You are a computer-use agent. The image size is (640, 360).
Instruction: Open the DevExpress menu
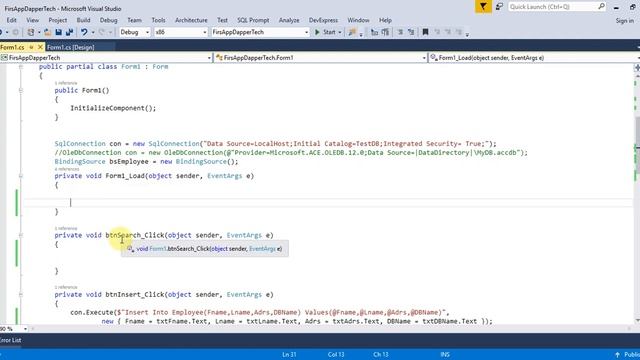(x=323, y=20)
